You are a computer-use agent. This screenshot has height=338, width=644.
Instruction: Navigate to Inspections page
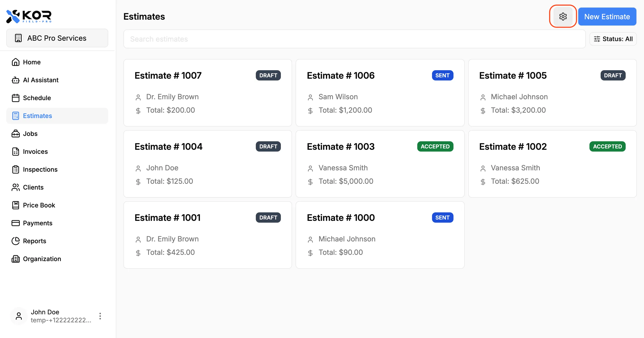[x=40, y=169]
